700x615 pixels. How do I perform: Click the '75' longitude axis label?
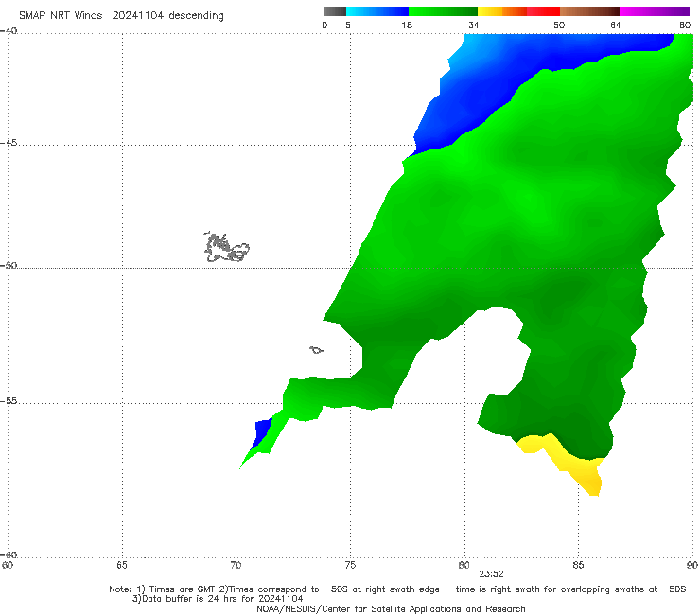(x=350, y=565)
